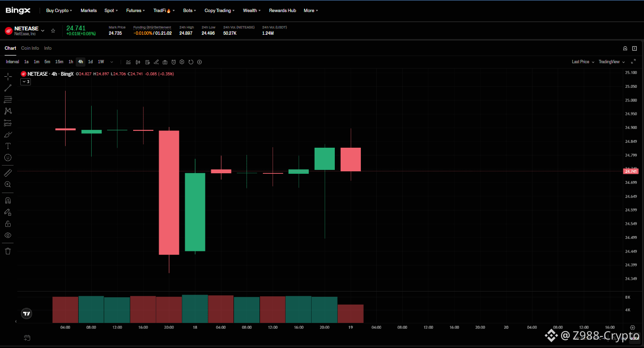
Task: Select the 15m interval
Action: click(59, 62)
